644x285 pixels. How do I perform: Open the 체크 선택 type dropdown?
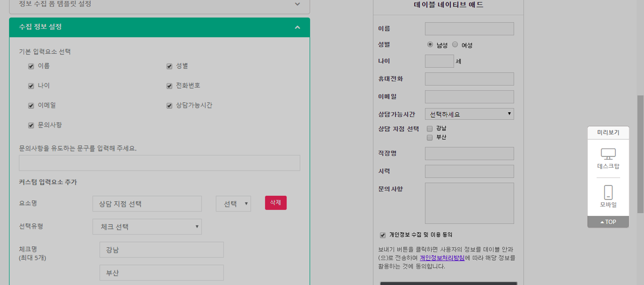click(x=147, y=227)
